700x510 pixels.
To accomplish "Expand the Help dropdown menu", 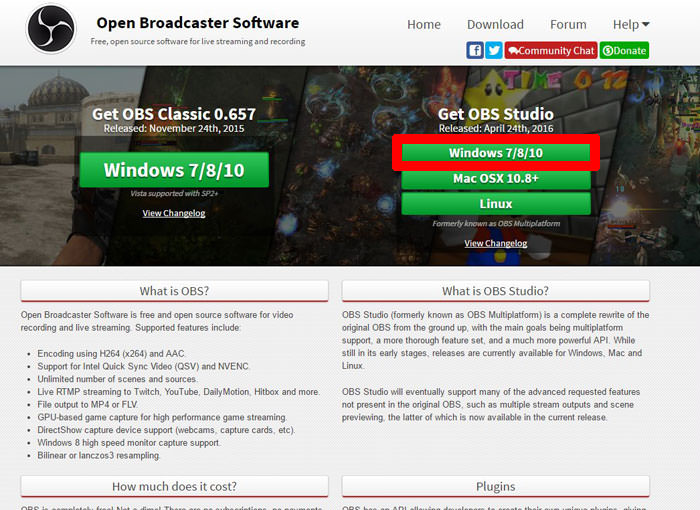I will tap(631, 25).
